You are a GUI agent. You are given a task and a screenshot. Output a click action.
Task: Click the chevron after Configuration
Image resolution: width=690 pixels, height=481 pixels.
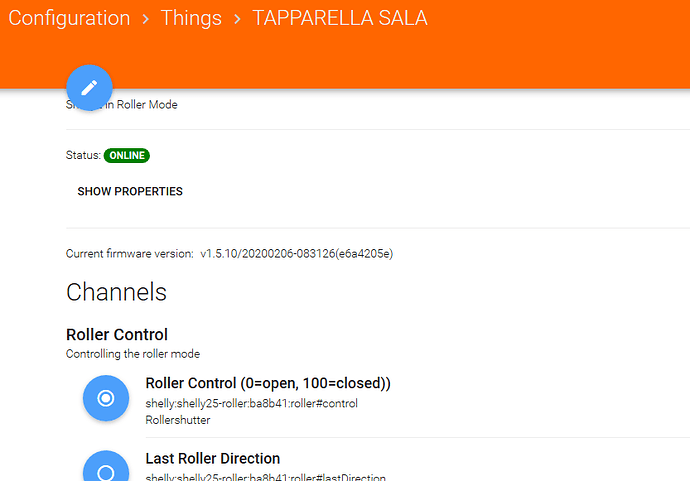[146, 19]
